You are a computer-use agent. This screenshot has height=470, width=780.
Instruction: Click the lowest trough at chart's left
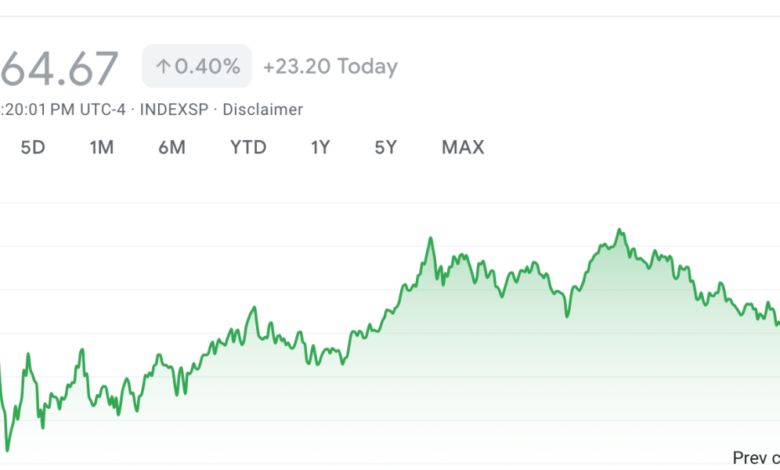[8, 448]
